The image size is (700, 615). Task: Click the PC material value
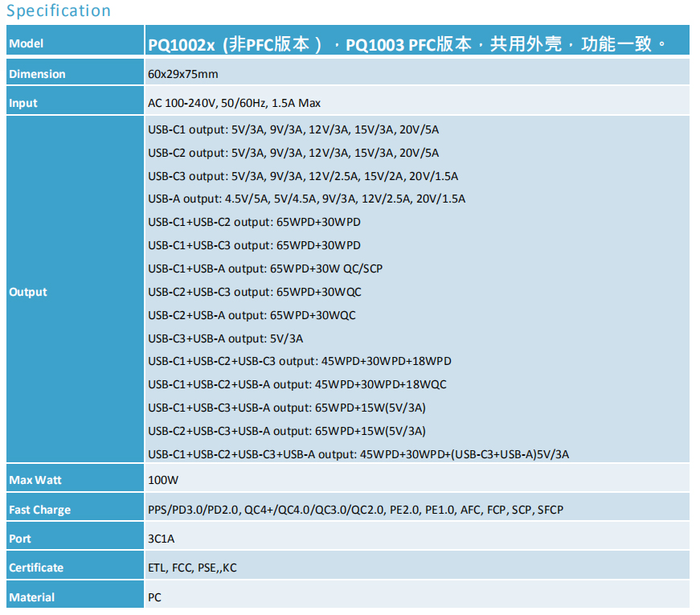click(154, 597)
